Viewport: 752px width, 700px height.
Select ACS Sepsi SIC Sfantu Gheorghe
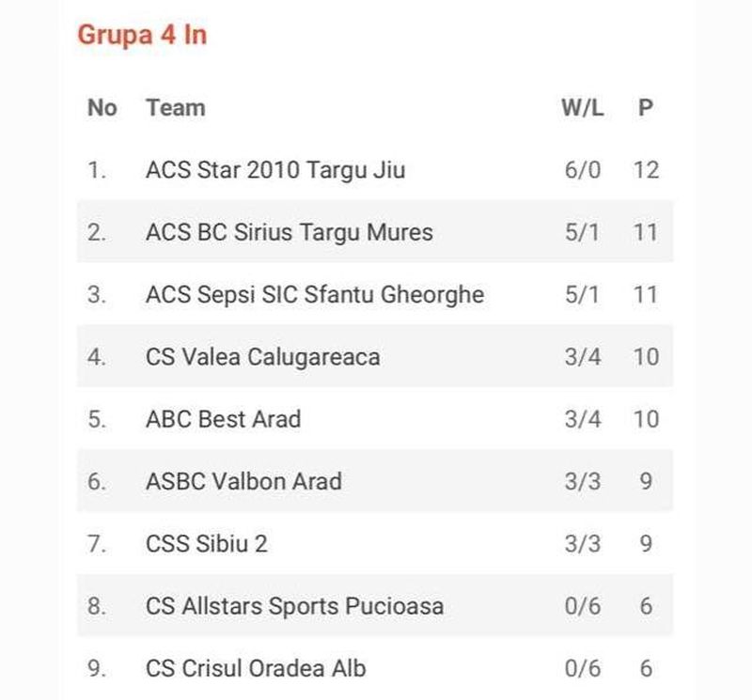(x=315, y=294)
